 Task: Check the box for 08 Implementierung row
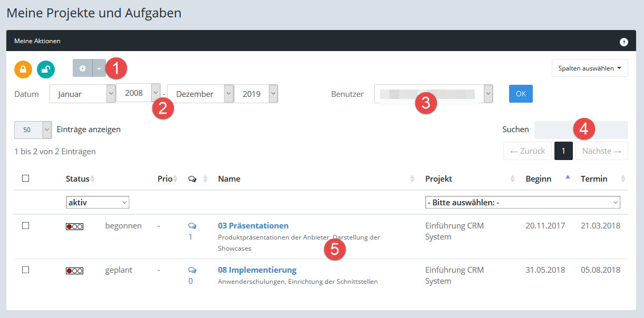click(25, 270)
